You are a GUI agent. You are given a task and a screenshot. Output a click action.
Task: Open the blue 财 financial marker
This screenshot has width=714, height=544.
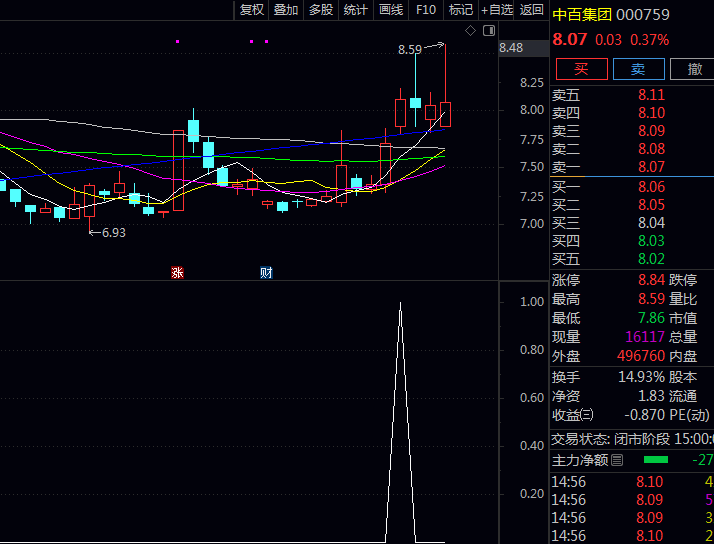266,273
